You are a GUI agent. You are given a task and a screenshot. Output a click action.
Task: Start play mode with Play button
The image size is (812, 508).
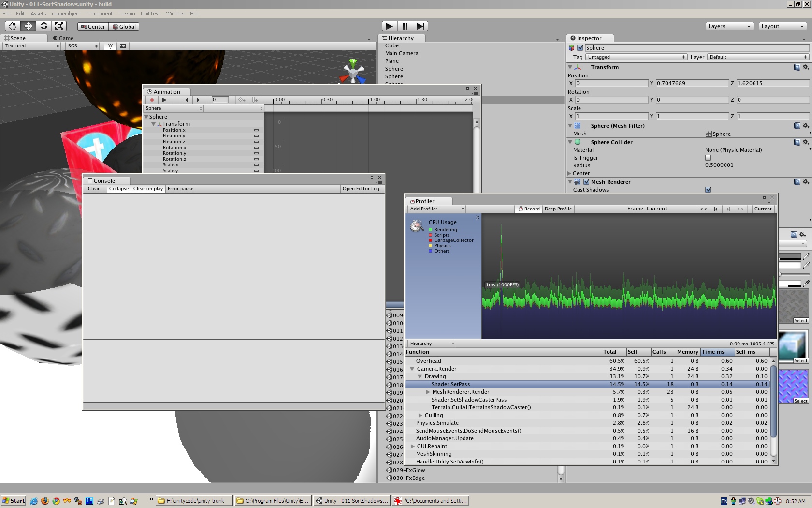coord(390,26)
